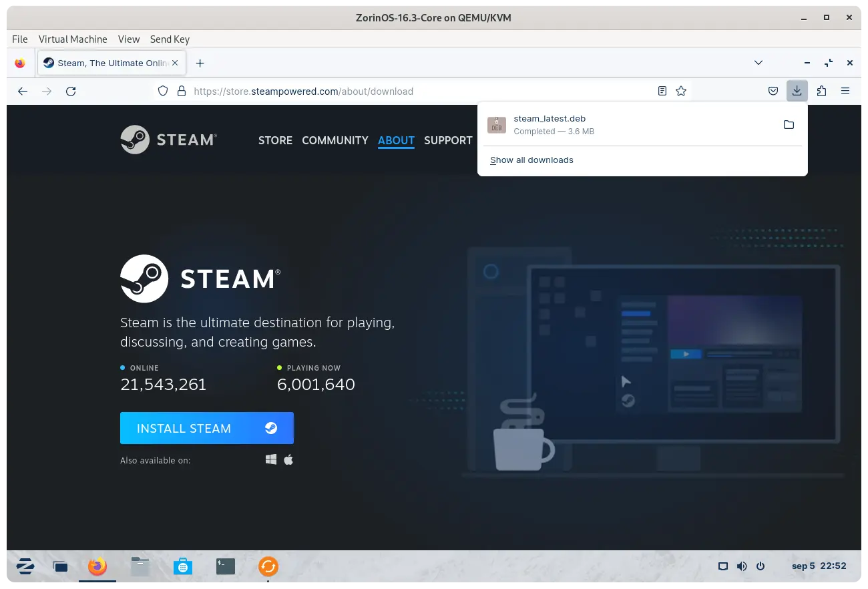Click Firefox in the taskbar
868x589 pixels.
97,566
